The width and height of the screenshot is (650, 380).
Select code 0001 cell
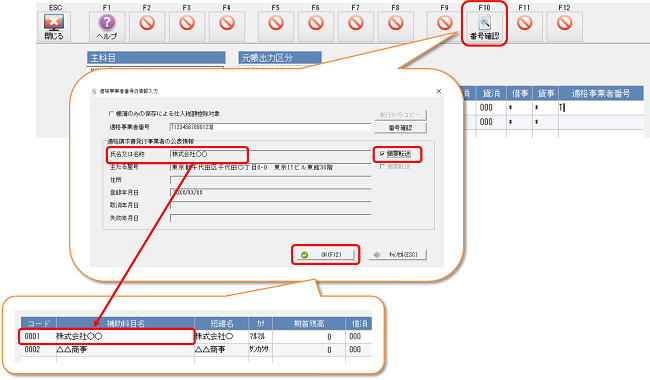click(39, 336)
